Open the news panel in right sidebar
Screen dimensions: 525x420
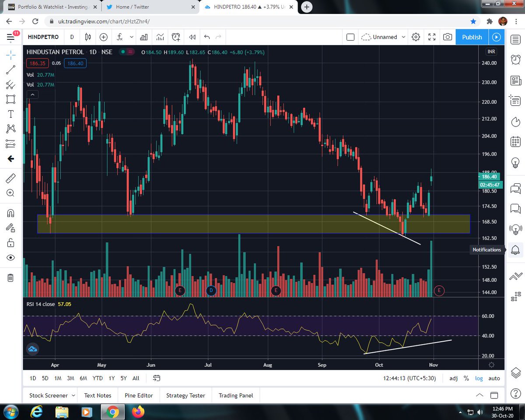click(515, 80)
